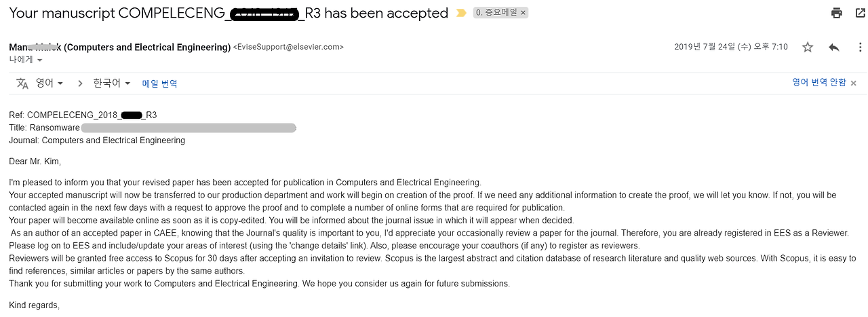The width and height of the screenshot is (868, 317).
Task: Toggle the yellow importance marker
Action: coord(461,13)
